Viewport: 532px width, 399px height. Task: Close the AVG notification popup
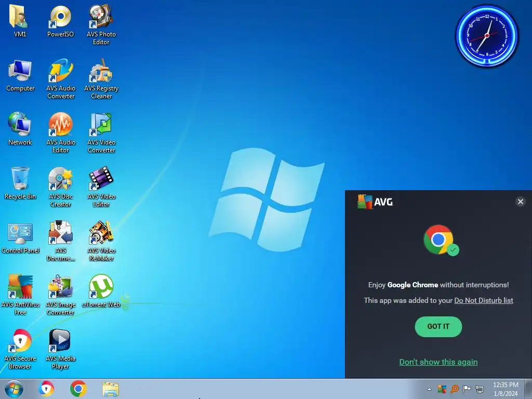point(521,202)
